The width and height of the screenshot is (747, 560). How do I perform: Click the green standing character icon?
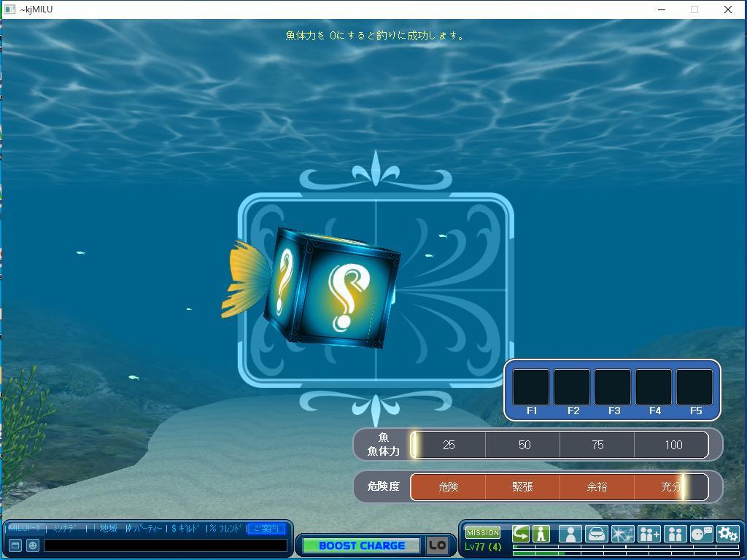pos(541,534)
